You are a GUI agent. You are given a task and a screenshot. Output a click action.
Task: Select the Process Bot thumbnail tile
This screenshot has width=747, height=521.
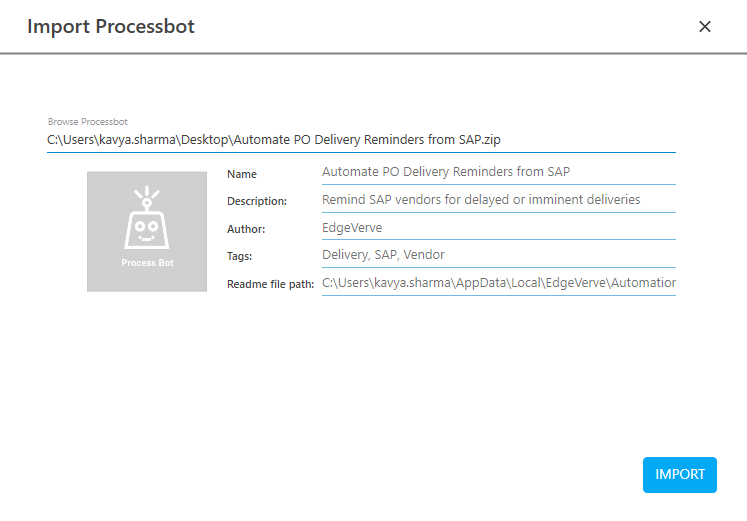click(x=147, y=232)
